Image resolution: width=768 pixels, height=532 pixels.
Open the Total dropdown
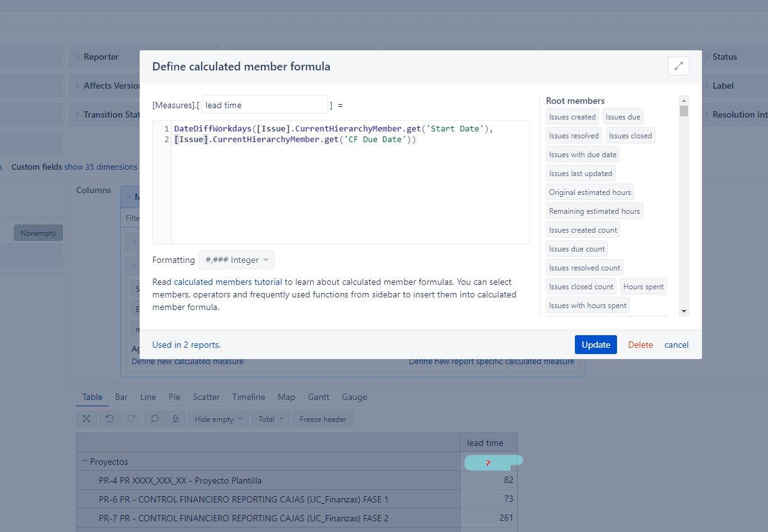coord(270,419)
